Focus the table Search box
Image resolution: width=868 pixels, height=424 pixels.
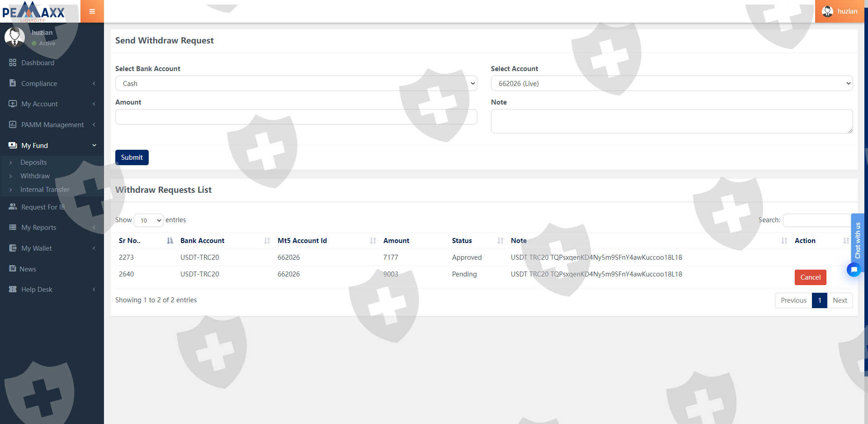(817, 220)
